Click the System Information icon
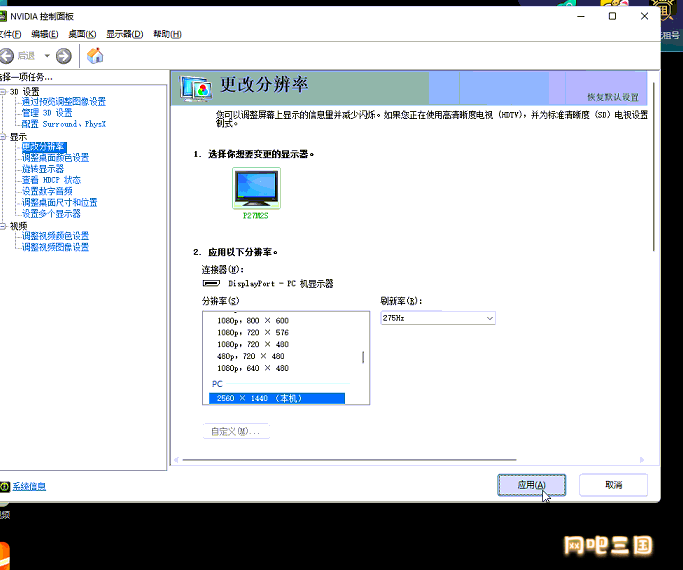Screen dimensions: 683x570 click(5, 486)
